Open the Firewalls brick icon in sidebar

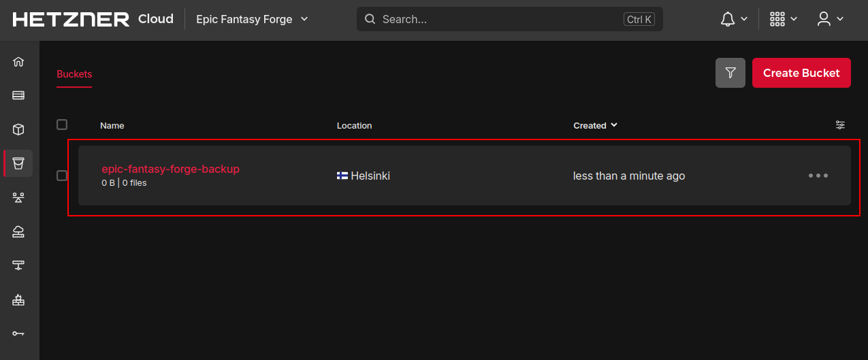(18, 299)
